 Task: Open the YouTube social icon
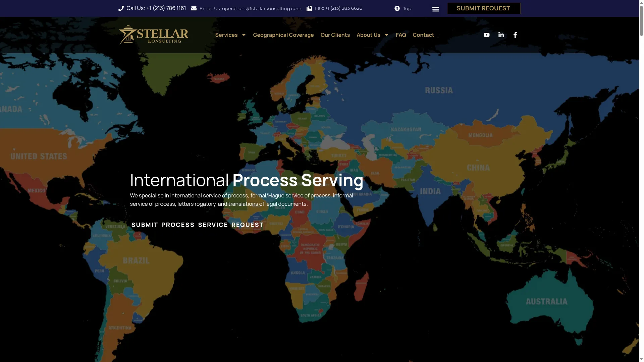(487, 35)
